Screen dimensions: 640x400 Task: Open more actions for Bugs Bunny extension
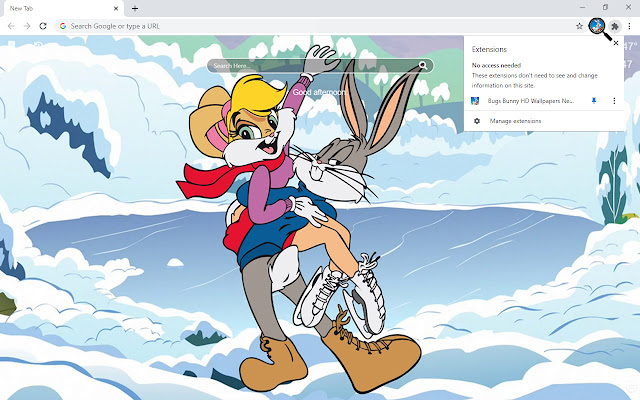pos(614,100)
